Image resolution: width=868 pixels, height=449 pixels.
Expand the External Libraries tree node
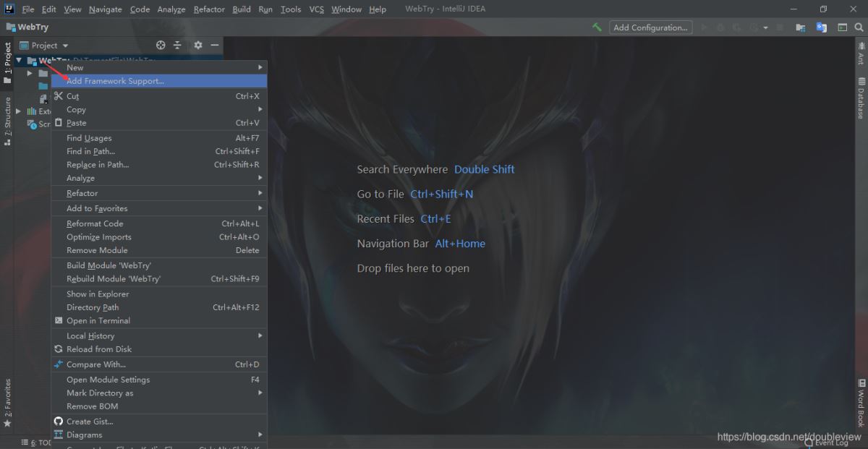[19, 111]
